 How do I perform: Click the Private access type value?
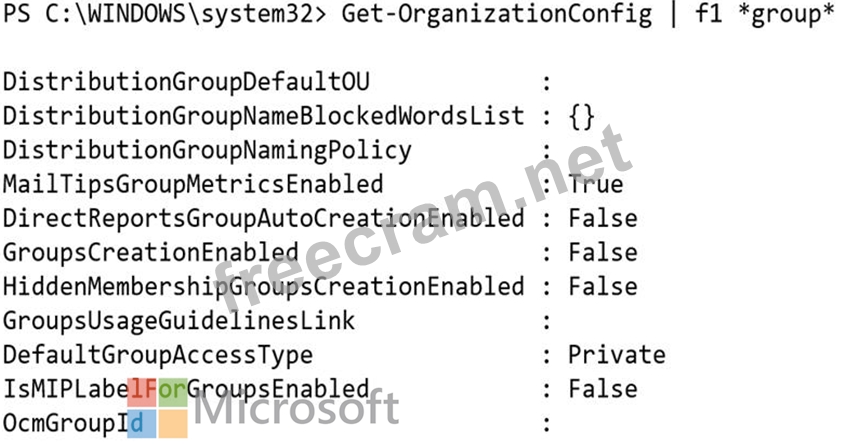click(x=616, y=356)
